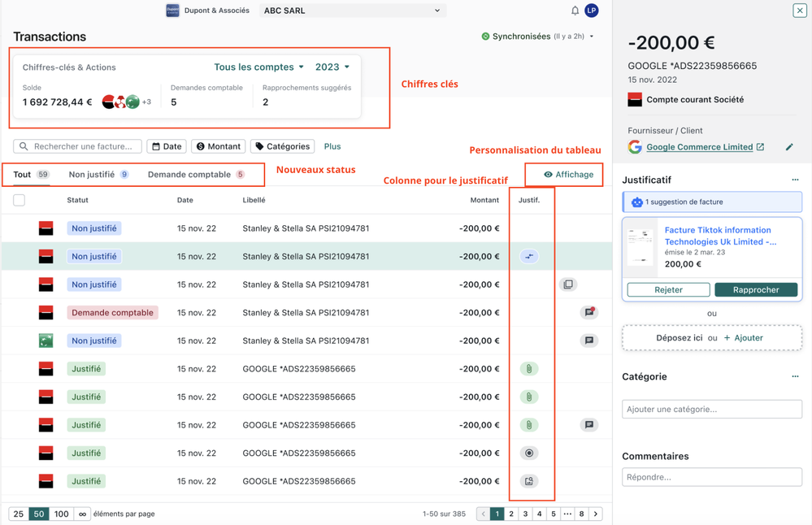The width and height of the screenshot is (812, 525).
Task: Click the pencil icon to edit supplier
Action: coord(788,147)
